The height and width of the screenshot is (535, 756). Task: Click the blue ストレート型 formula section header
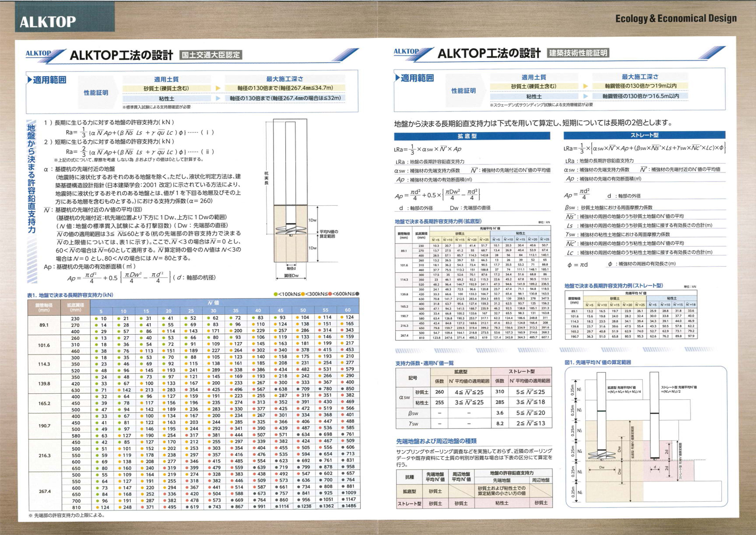click(x=644, y=135)
